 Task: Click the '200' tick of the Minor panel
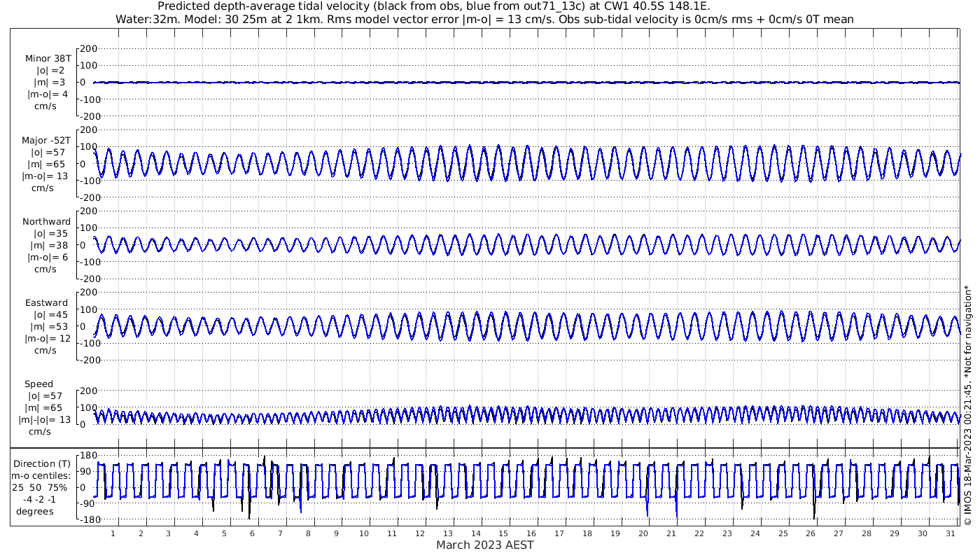click(x=87, y=49)
